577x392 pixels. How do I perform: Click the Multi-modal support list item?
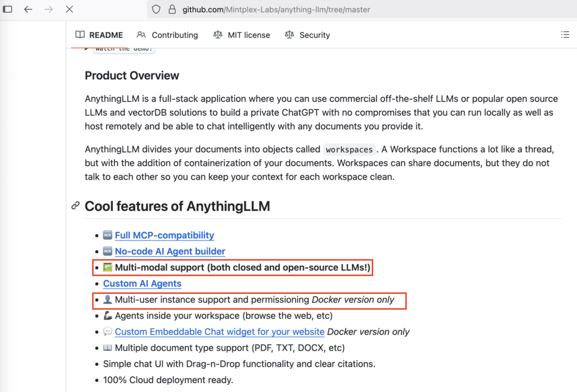pos(237,268)
